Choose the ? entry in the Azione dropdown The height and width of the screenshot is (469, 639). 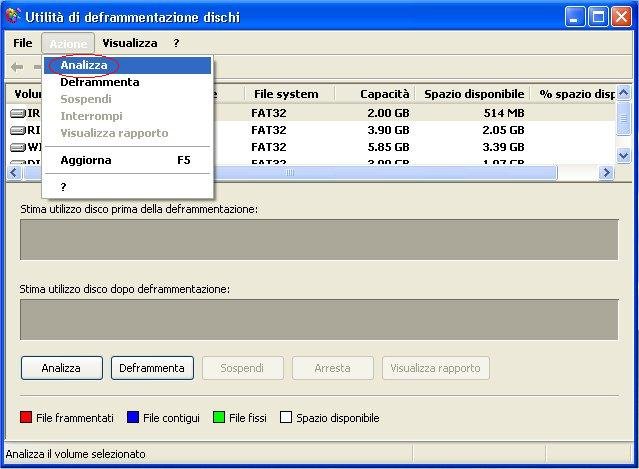click(128, 187)
